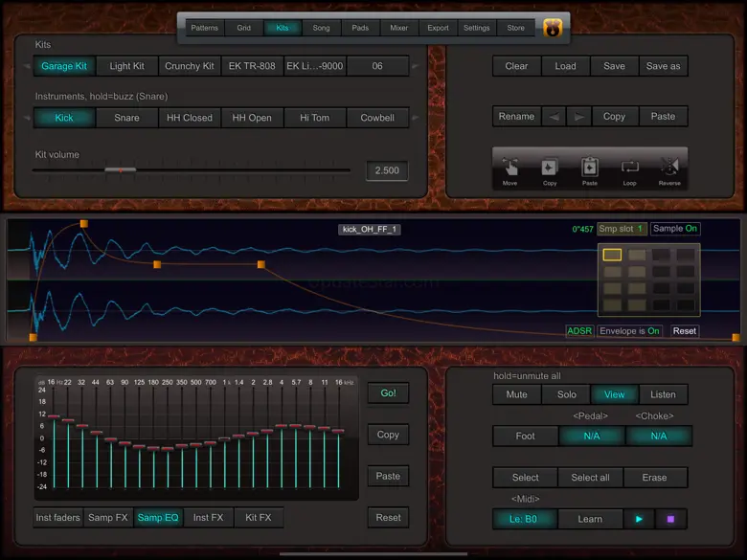Select kit slot 06
Screen dimensions: 747x560
coord(377,66)
